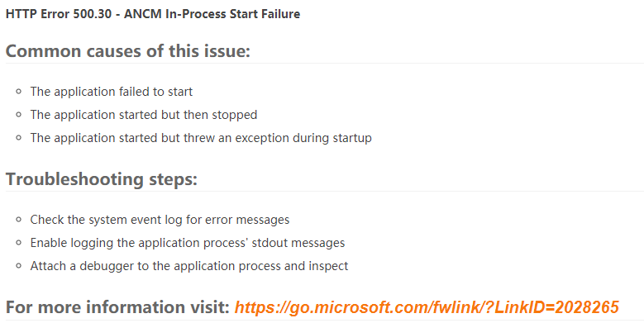Click 'threw an exception during startup' line
The width and height of the screenshot is (644, 323).
[x=201, y=137]
